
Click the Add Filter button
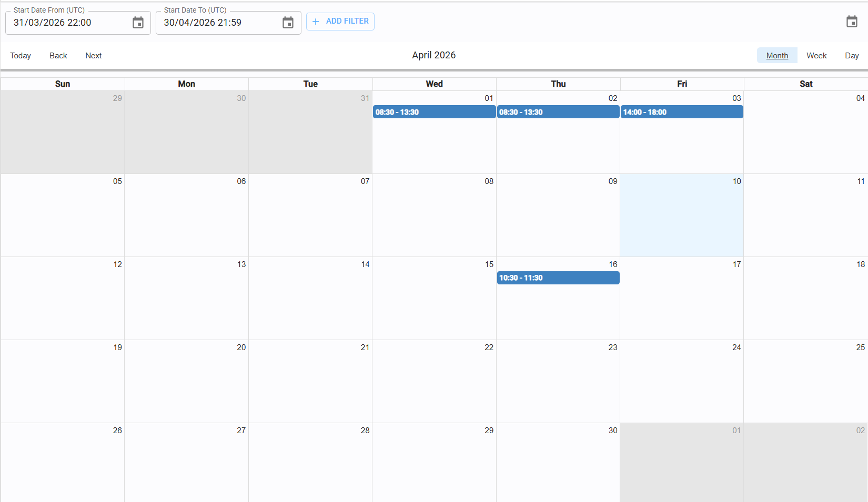(340, 22)
